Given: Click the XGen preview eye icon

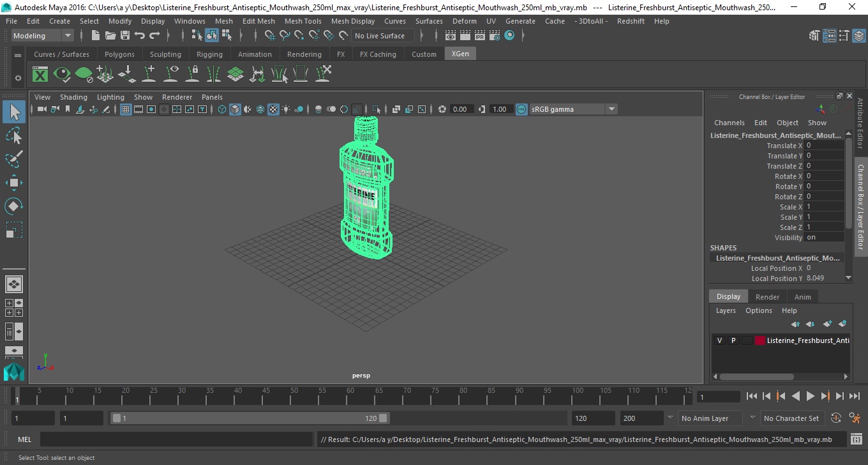Looking at the screenshot, I should point(62,75).
